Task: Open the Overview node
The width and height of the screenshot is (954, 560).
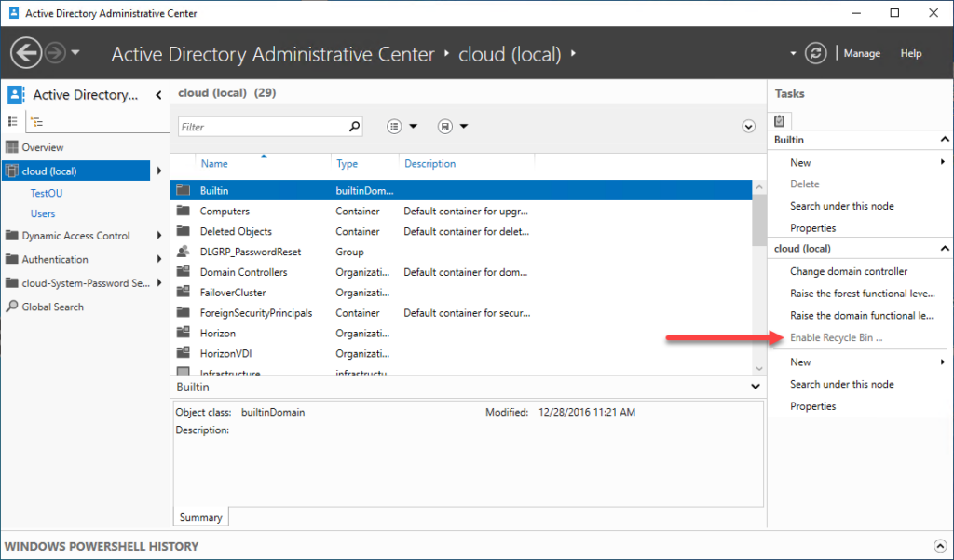Action: point(43,147)
